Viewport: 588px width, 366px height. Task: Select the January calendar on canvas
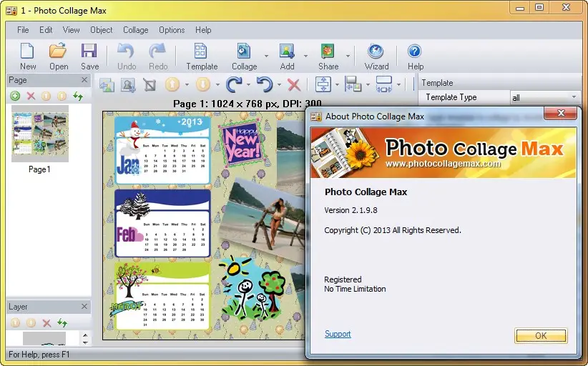pyautogui.click(x=162, y=151)
